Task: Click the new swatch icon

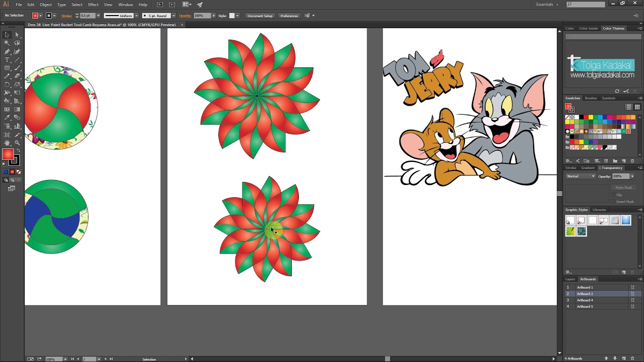Action: click(x=624, y=161)
